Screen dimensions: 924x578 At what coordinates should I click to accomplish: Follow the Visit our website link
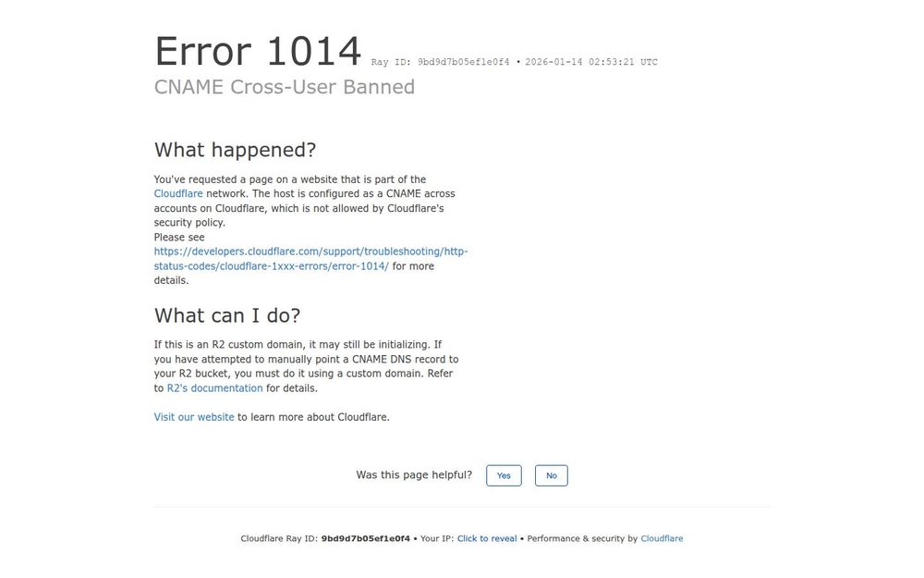[194, 418]
